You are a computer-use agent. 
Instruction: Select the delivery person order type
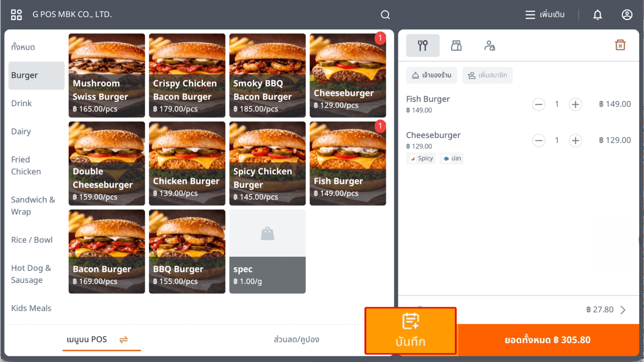[x=490, y=45]
